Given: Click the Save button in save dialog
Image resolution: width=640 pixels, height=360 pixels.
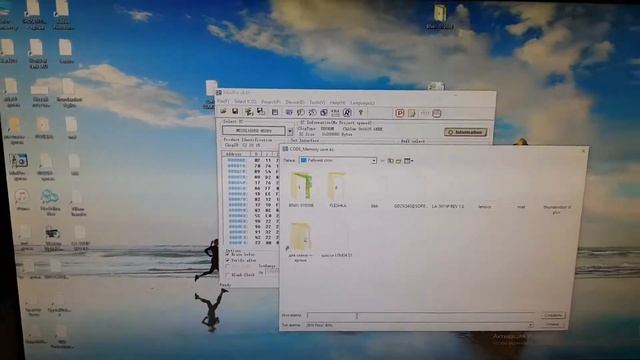Looking at the screenshot, I should 553,315.
